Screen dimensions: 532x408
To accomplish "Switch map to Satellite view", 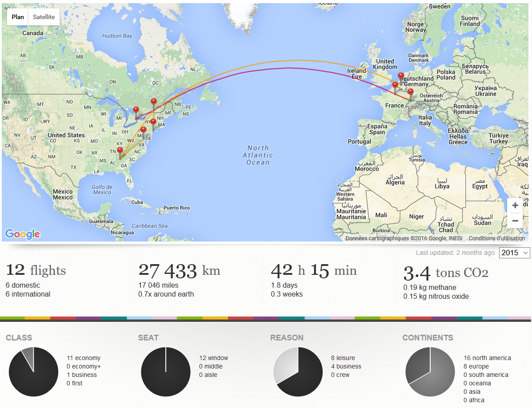I will 44,17.
